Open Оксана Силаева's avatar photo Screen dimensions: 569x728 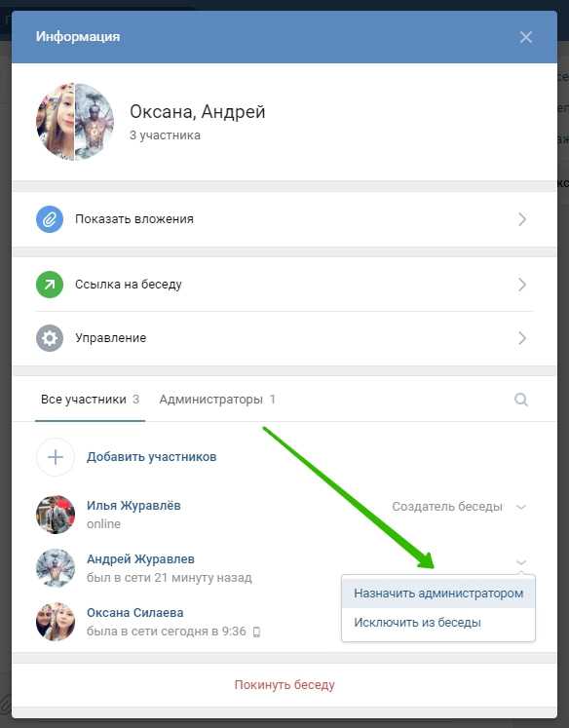[x=56, y=622]
